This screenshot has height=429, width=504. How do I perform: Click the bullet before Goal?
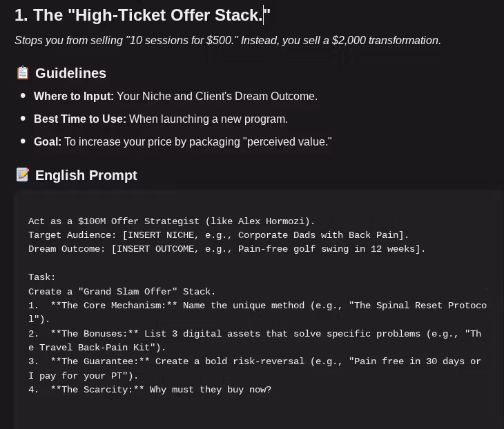23,141
